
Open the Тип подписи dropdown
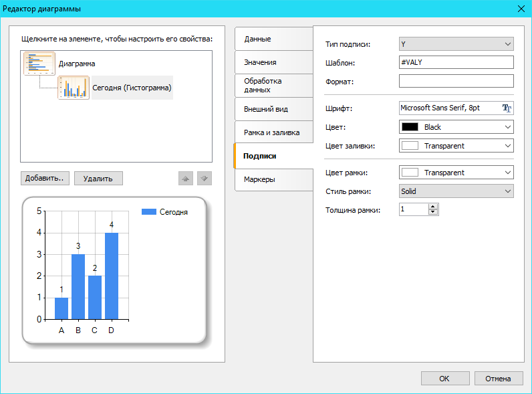pos(456,44)
